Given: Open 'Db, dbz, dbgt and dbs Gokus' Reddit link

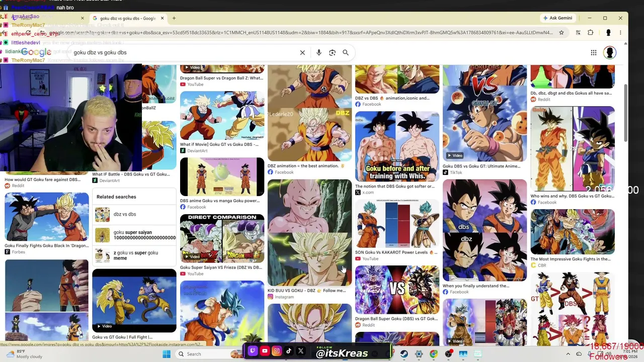Looking at the screenshot, I should [x=571, y=93].
